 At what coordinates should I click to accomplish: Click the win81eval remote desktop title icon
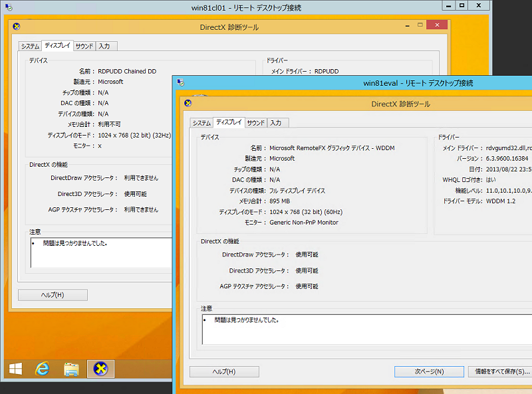(x=180, y=82)
